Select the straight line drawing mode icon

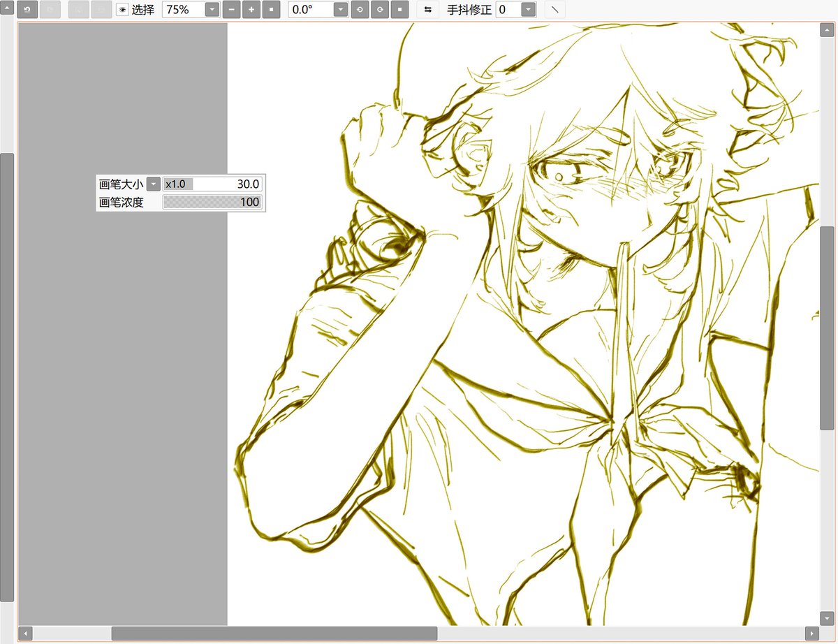(554, 10)
